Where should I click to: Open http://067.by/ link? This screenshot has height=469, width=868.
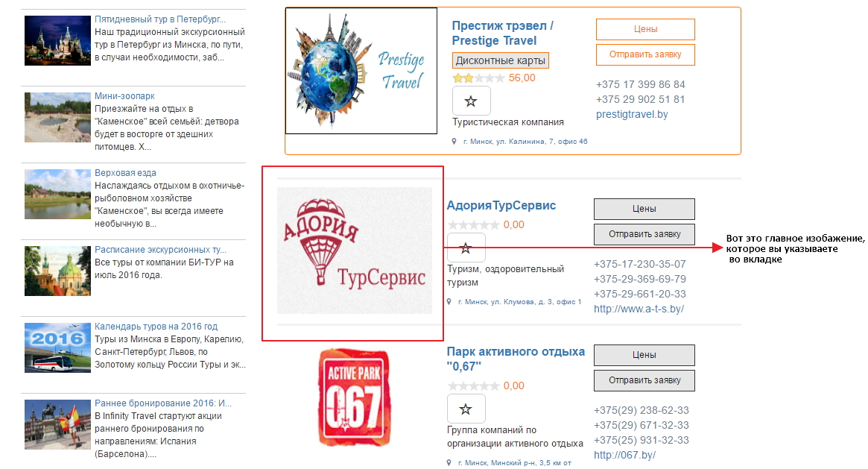click(x=624, y=455)
